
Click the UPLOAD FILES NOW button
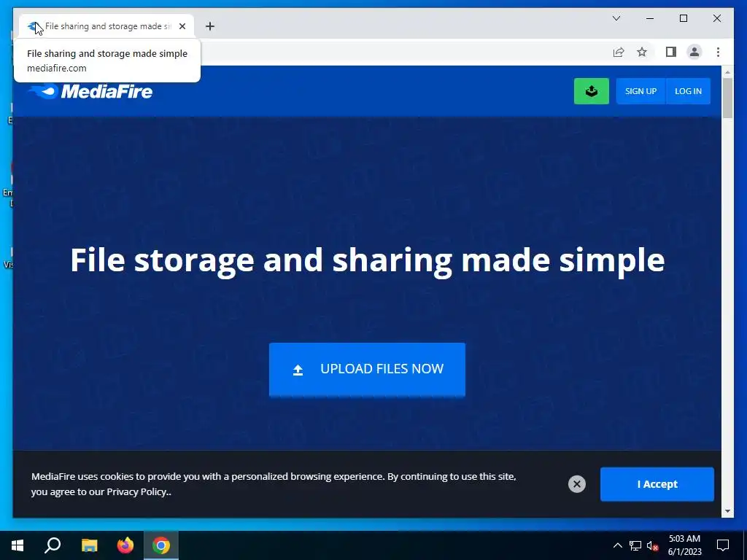click(367, 369)
